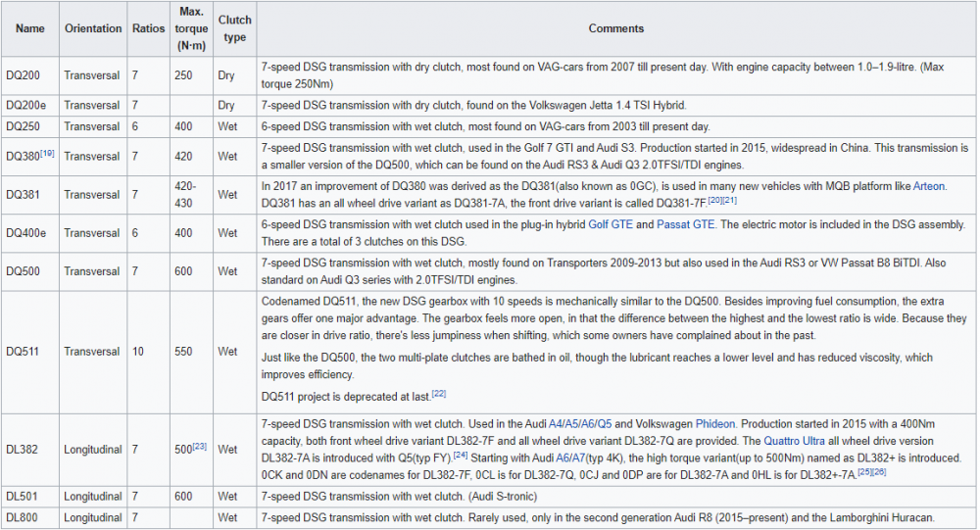Open the Phideon link
The image size is (980, 530).
coord(715,424)
